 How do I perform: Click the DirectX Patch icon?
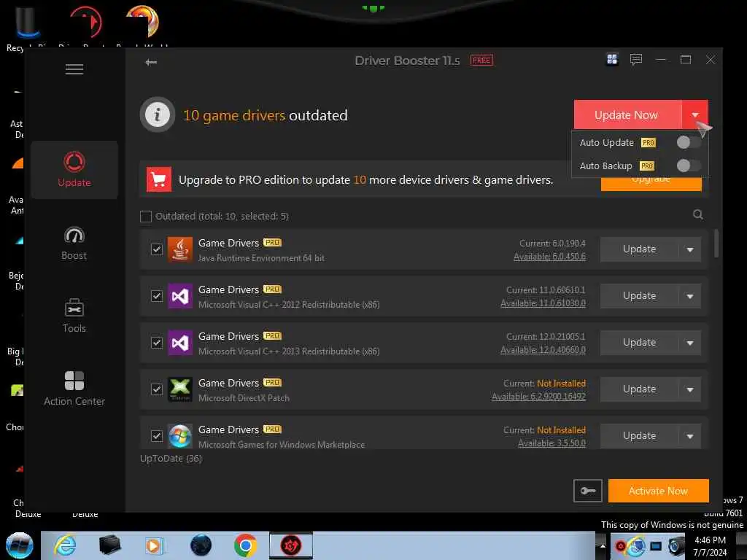pyautogui.click(x=180, y=389)
